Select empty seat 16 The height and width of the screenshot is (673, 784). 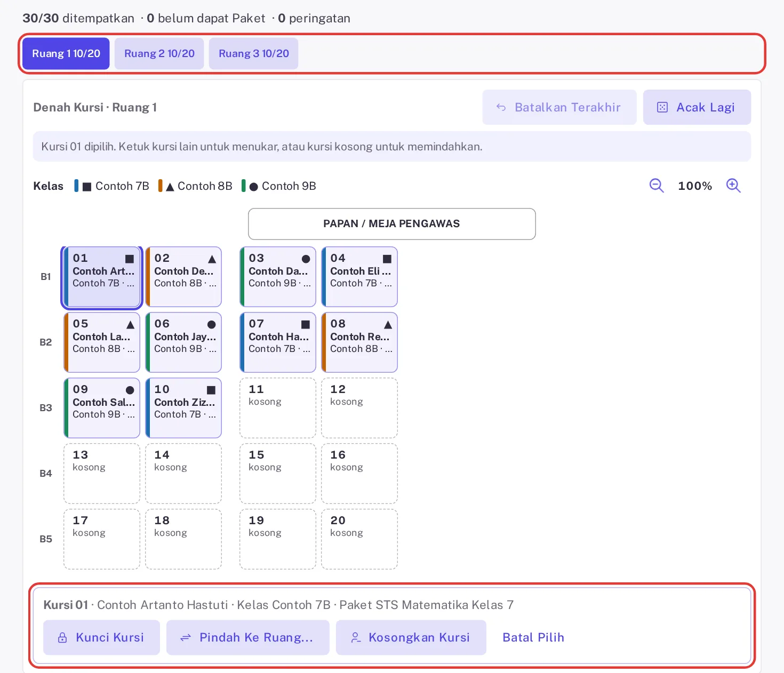(x=359, y=474)
